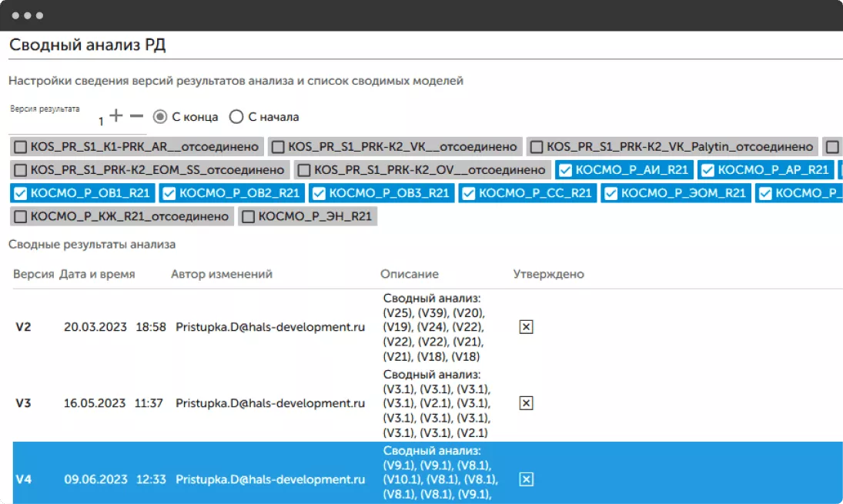Sort by 'Дата и время' column header
Image resolution: width=843 pixels, height=504 pixels.
coord(97,274)
